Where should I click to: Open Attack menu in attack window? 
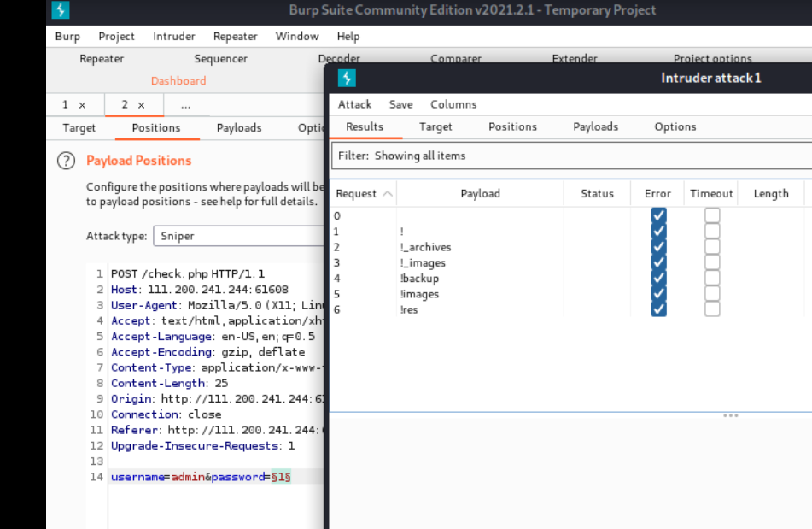click(x=354, y=104)
